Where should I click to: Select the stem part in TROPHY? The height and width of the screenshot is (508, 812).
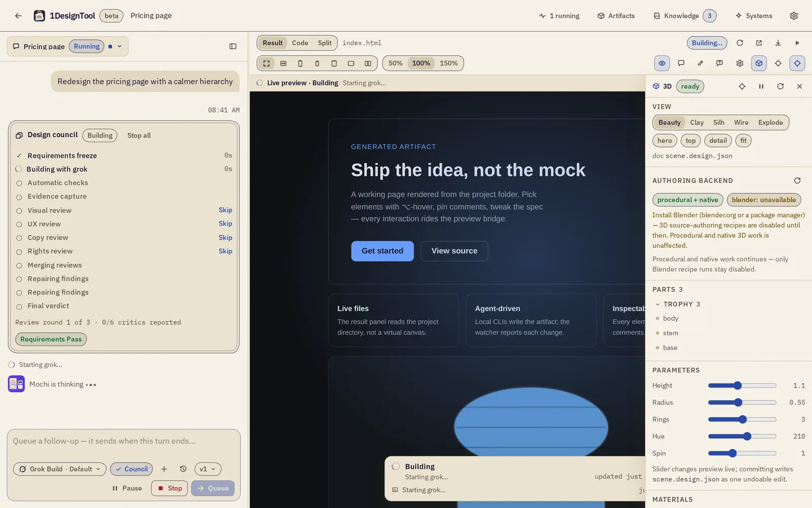click(x=670, y=333)
